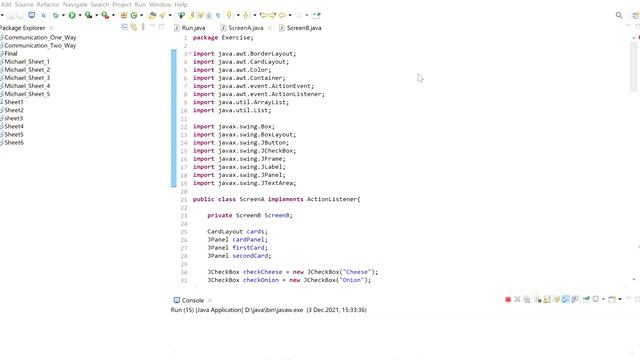Open the Window menu
Screen dimensions: 640x360
[x=160, y=4]
